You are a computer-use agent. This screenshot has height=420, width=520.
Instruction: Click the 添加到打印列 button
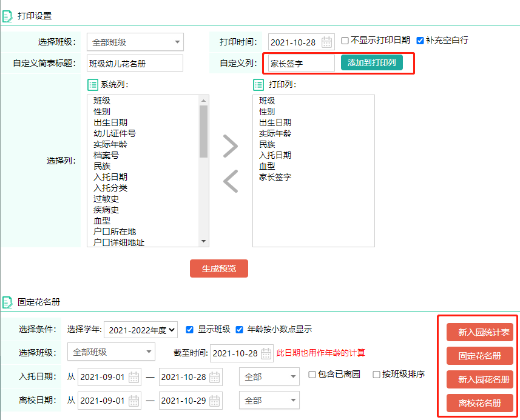click(372, 62)
